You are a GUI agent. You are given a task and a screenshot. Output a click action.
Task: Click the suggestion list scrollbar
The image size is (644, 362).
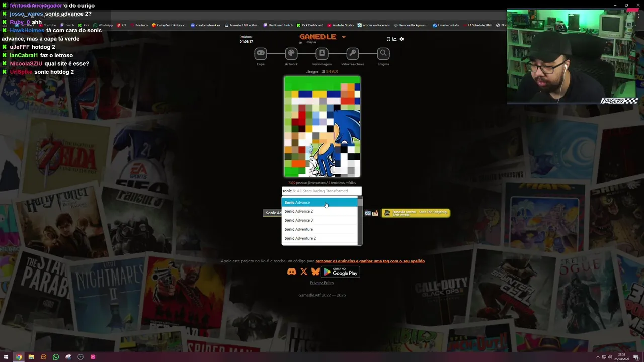click(360, 221)
